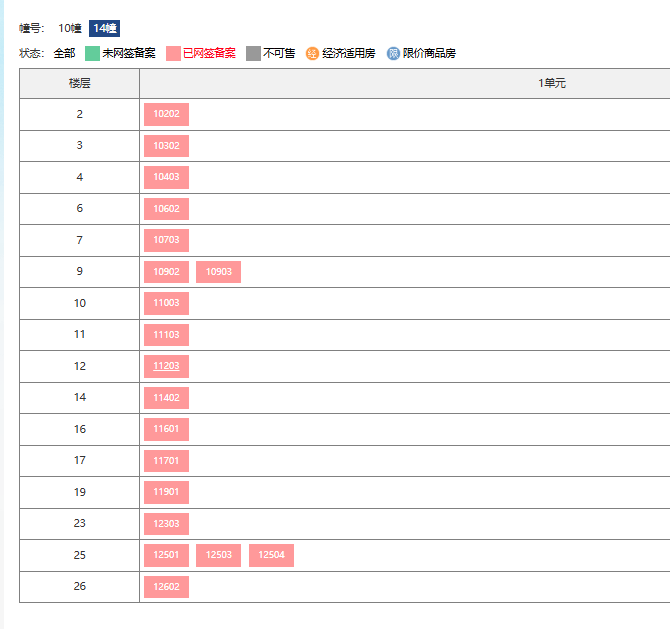Click the pink 已网签备案 legend swatch
The width and height of the screenshot is (670, 629).
point(173,53)
